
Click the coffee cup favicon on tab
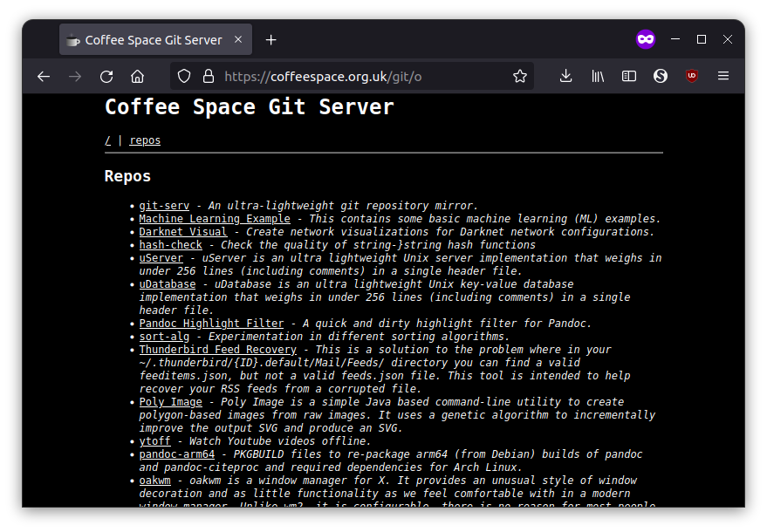coord(73,40)
